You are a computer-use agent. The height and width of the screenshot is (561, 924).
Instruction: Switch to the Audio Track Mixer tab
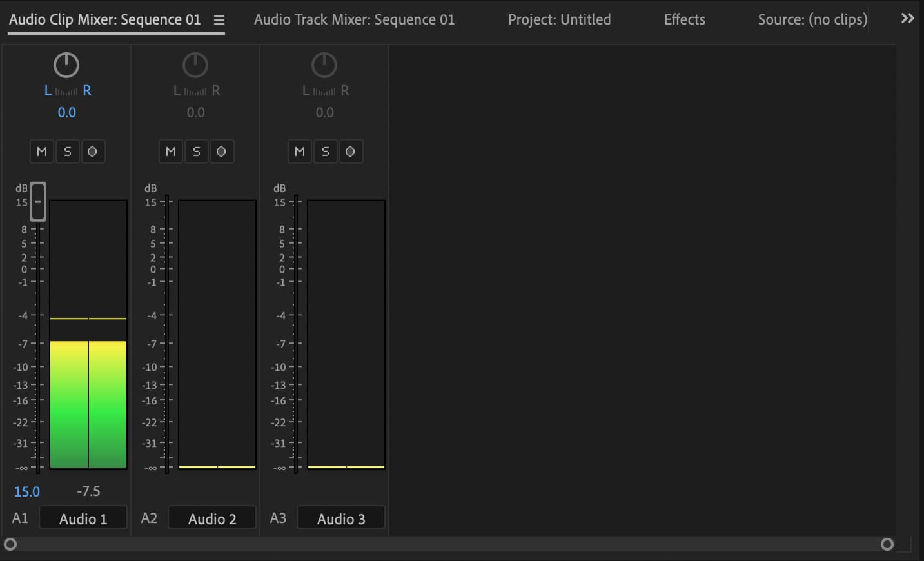pyautogui.click(x=354, y=19)
